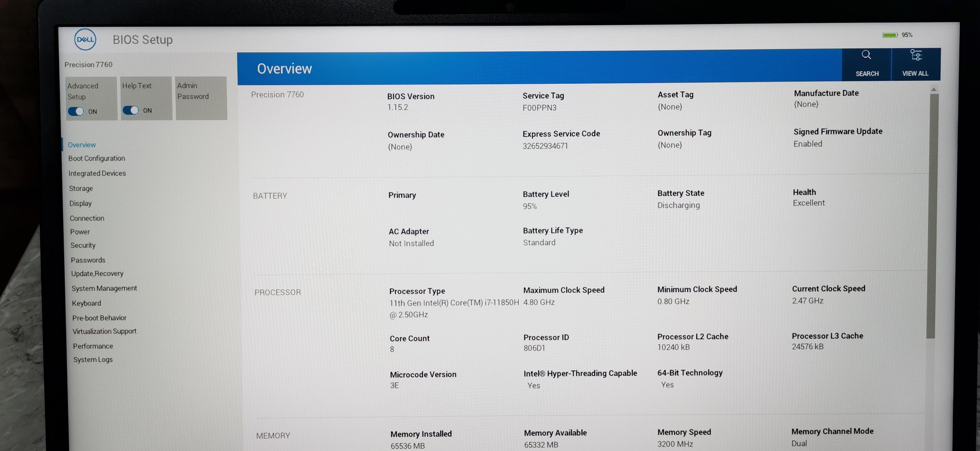Check the battery indicator icon at top
Image resolution: width=980 pixels, height=451 pixels.
coord(890,35)
